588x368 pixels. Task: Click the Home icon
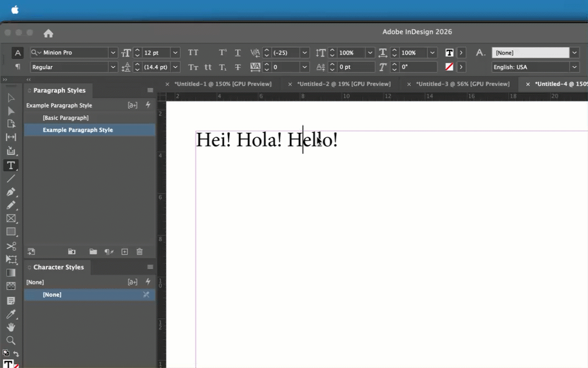coord(48,34)
